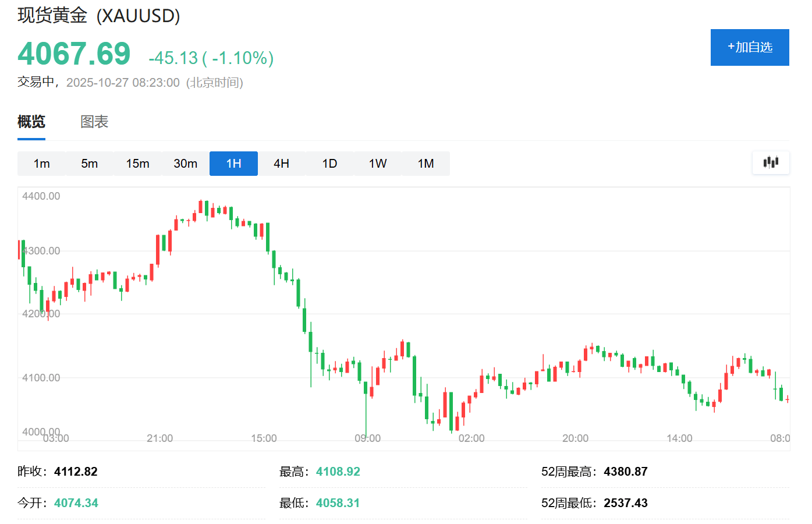The height and width of the screenshot is (524, 812).
Task: Select the 概览 tab
Action: (x=31, y=122)
